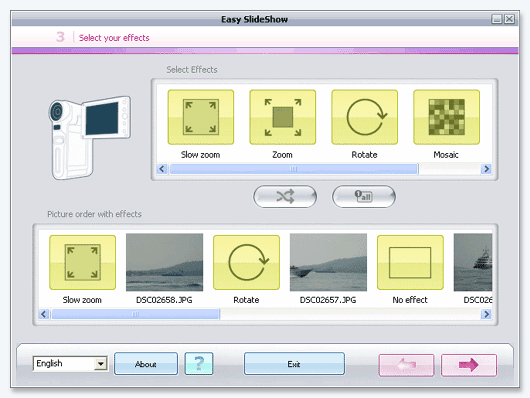Pick the Rotate effect in the effects list
This screenshot has width=530, height=398.
click(364, 117)
